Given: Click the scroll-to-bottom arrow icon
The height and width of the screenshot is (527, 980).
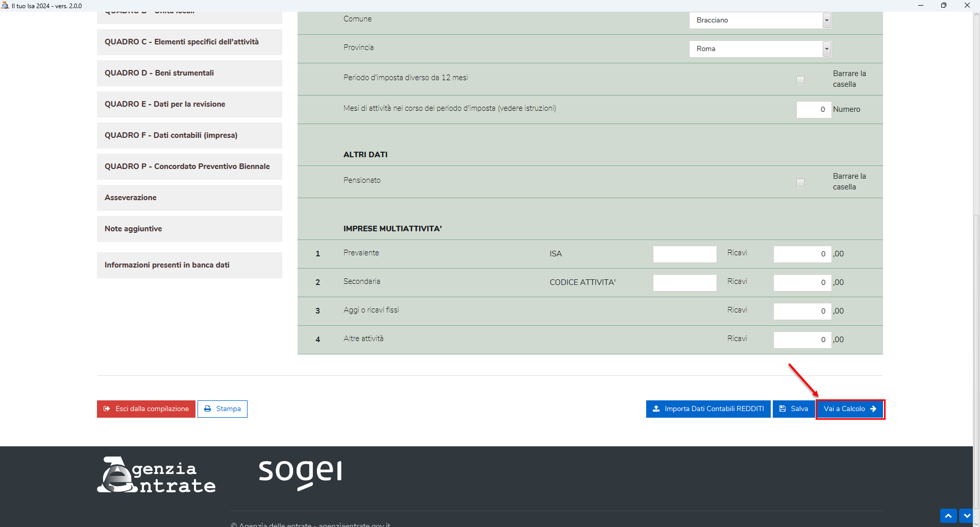Looking at the screenshot, I should [967, 516].
